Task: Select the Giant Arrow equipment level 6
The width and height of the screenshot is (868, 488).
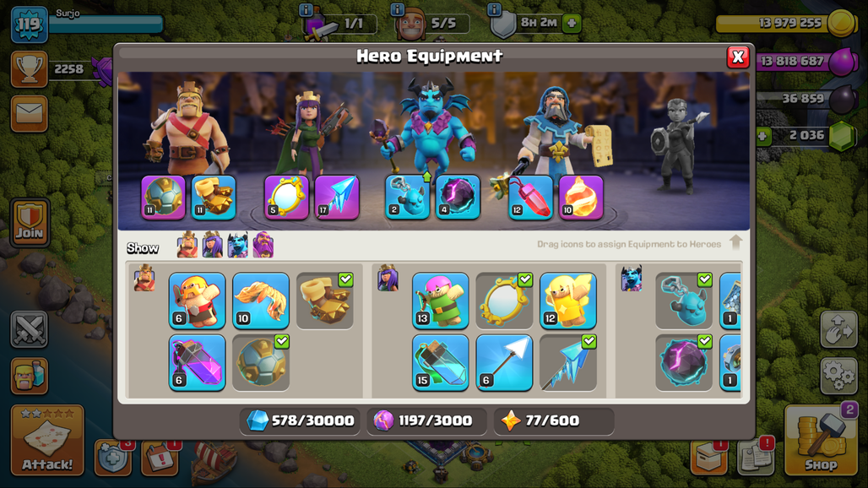Action: pos(504,362)
